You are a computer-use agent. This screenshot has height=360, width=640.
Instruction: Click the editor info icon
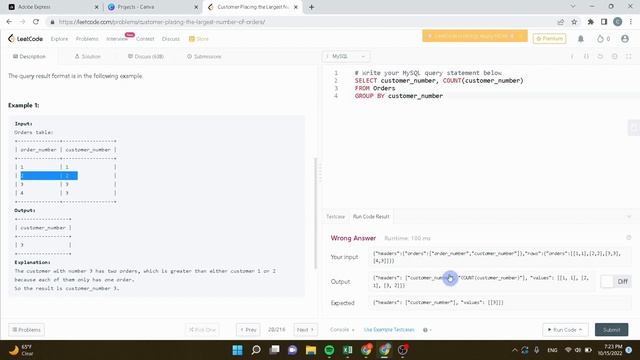coord(572,56)
